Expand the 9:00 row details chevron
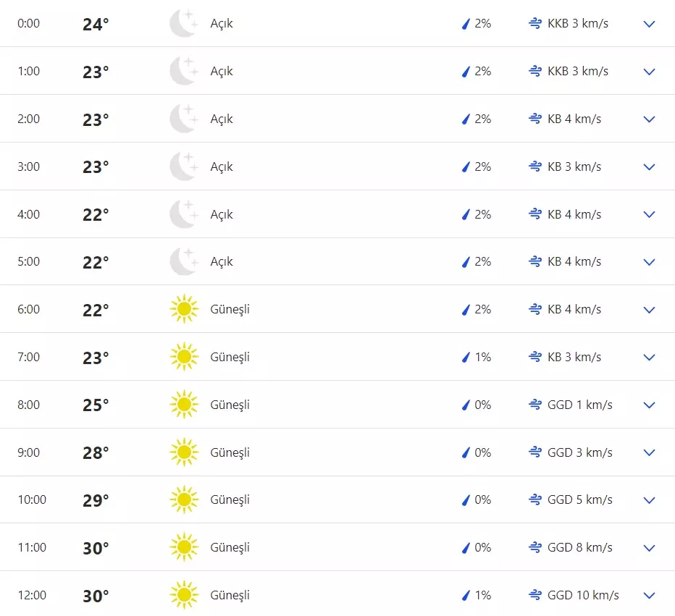675x616 pixels. pos(649,452)
